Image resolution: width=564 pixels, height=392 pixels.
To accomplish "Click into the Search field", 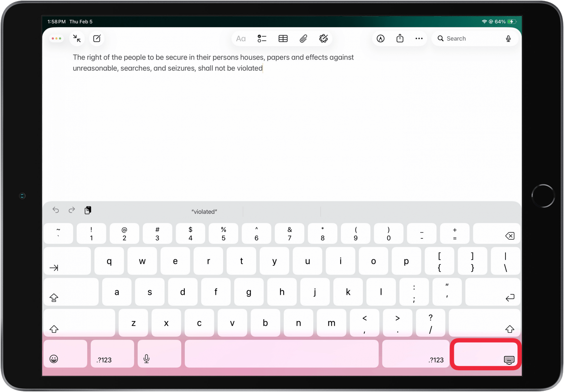I will point(475,39).
